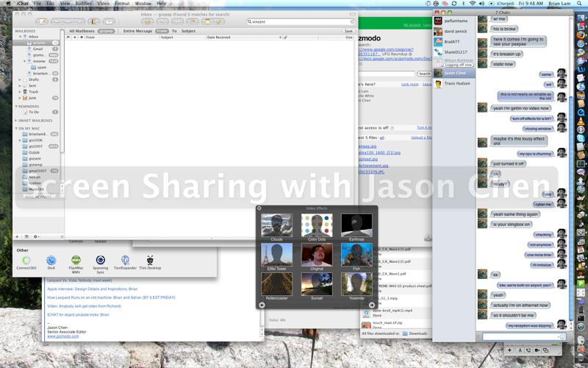Click the volume icon in menu bar

coord(482,4)
